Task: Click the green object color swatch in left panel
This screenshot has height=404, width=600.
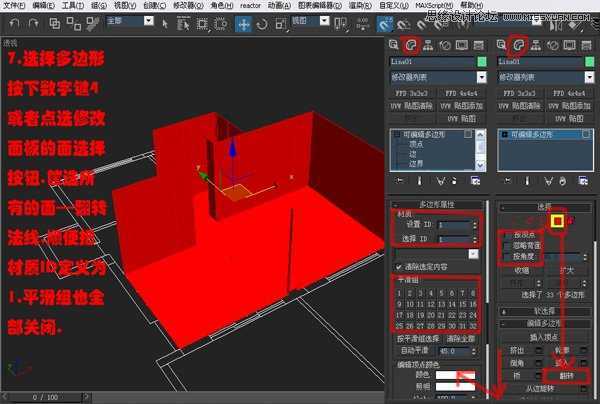Action: [482, 61]
